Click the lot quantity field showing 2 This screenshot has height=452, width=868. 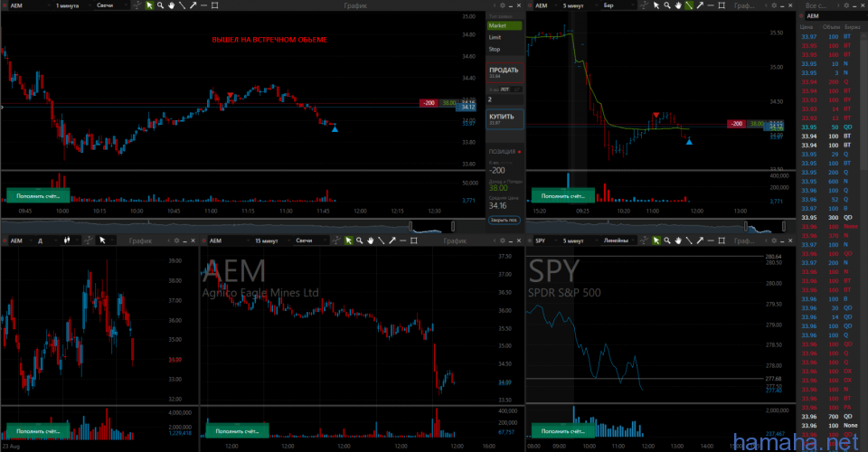pos(505,99)
